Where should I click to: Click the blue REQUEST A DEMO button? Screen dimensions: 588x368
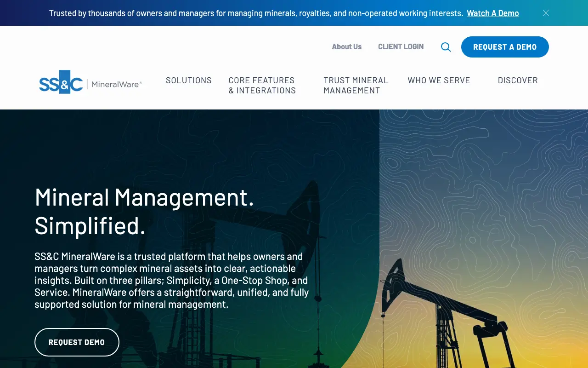coord(505,47)
